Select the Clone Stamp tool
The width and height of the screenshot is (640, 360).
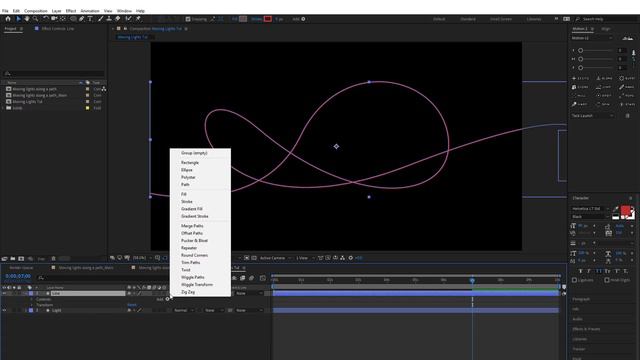tap(109, 19)
